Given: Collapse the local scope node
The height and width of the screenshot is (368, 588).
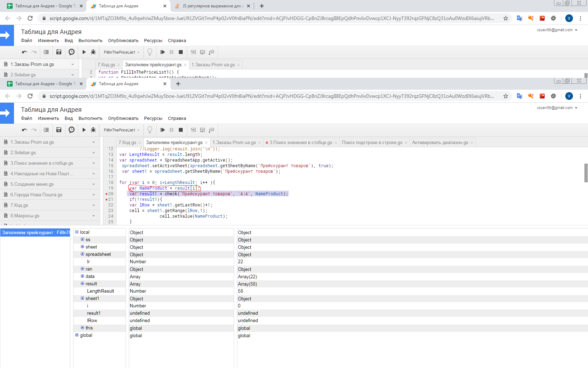Looking at the screenshot, I should tap(77, 232).
